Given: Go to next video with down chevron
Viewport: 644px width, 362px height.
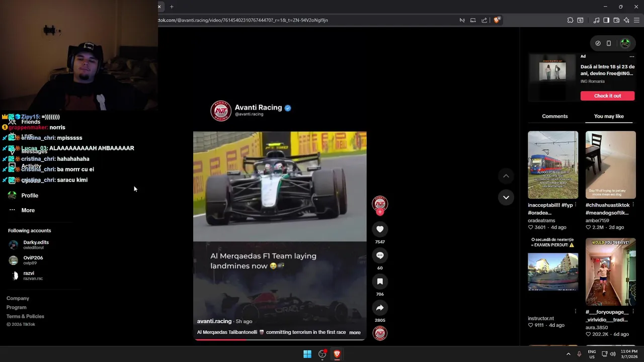Looking at the screenshot, I should (x=506, y=197).
